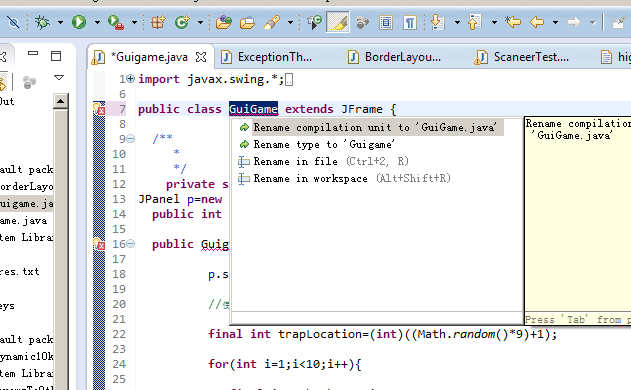Image resolution: width=631 pixels, height=390 pixels.
Task: Open the Search dropdown arrow
Action: (x=290, y=23)
